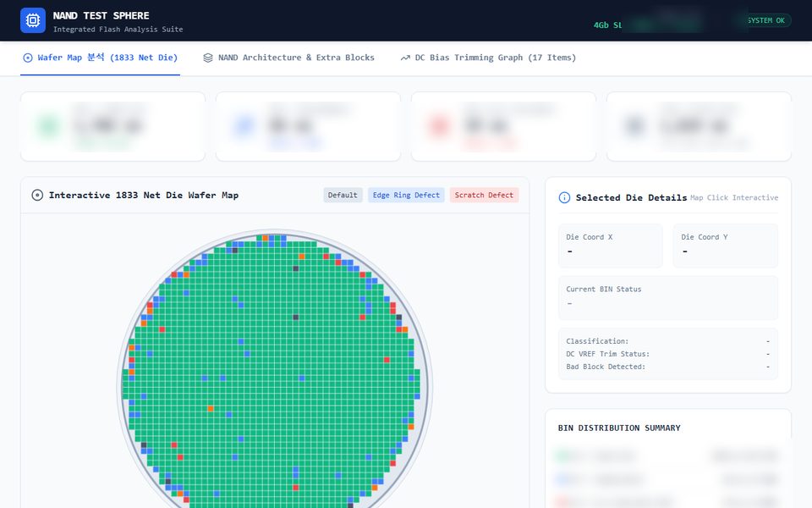Click the Die Coord X value field

point(611,246)
